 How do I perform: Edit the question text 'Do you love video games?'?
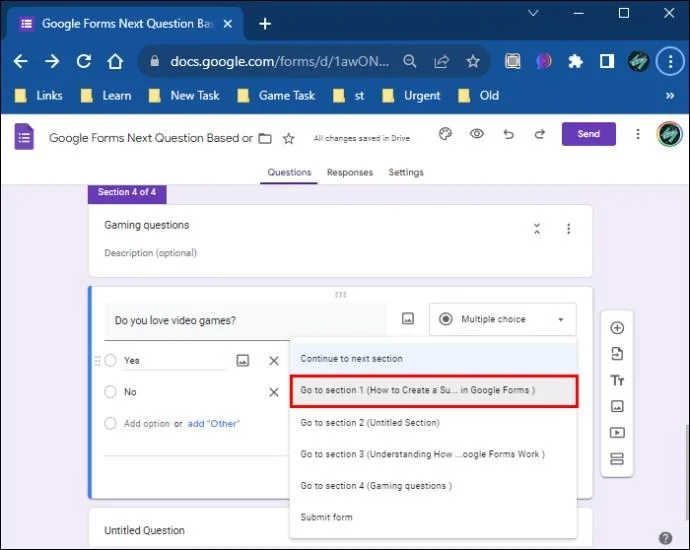[x=245, y=321]
